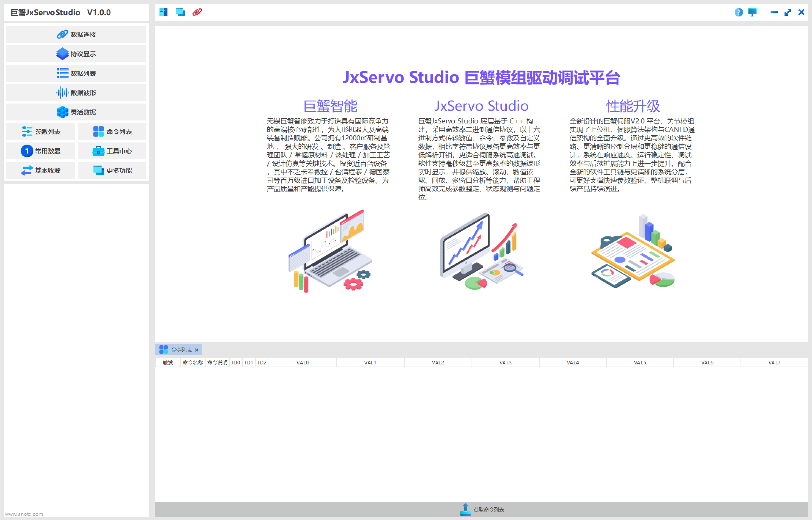The width and height of the screenshot is (812, 520).
Task: Open the 数据列表 data list panel
Action: coord(76,73)
